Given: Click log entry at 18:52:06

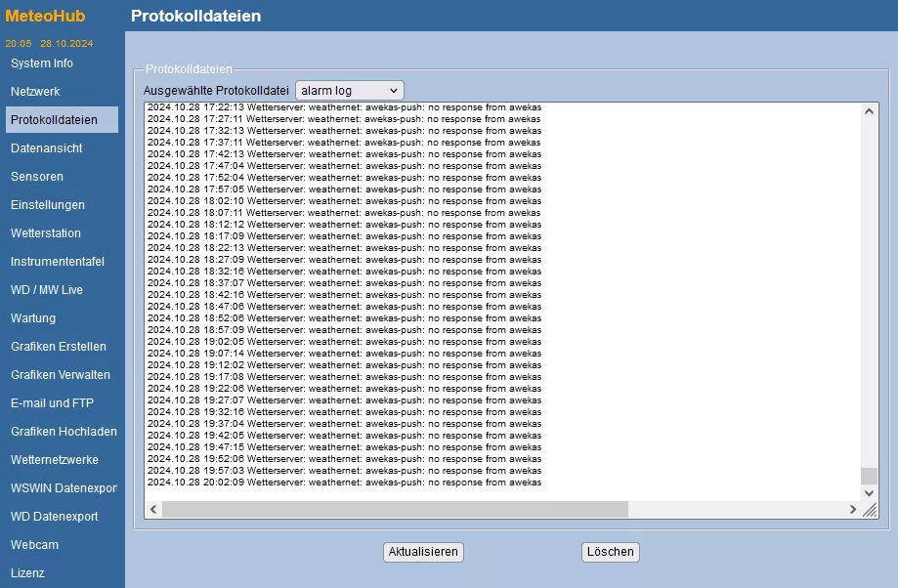Looking at the screenshot, I should tap(344, 318).
